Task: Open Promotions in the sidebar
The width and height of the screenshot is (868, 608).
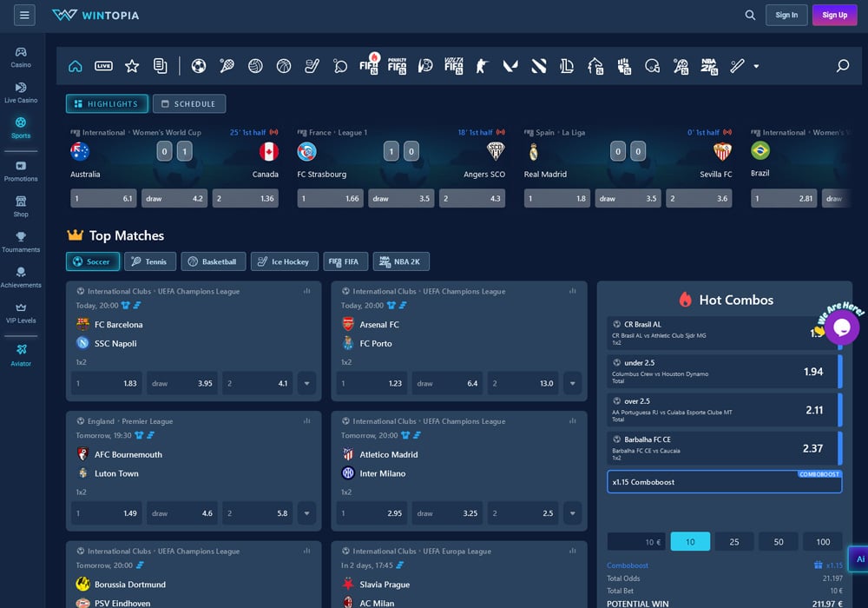Action: point(21,171)
